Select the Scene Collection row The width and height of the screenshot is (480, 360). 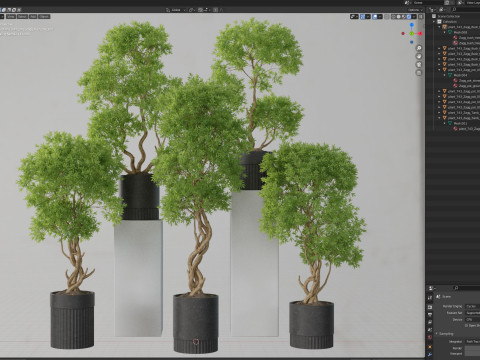pyautogui.click(x=454, y=16)
